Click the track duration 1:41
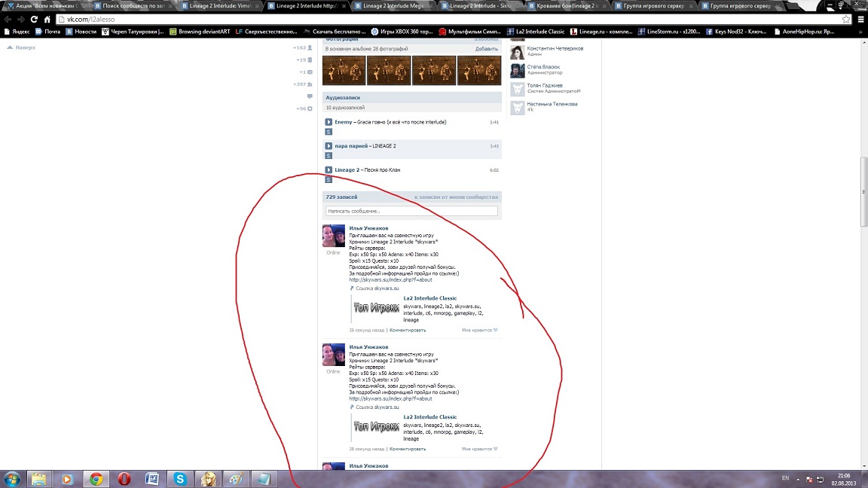Screen dimensions: 868x488 coord(494,122)
